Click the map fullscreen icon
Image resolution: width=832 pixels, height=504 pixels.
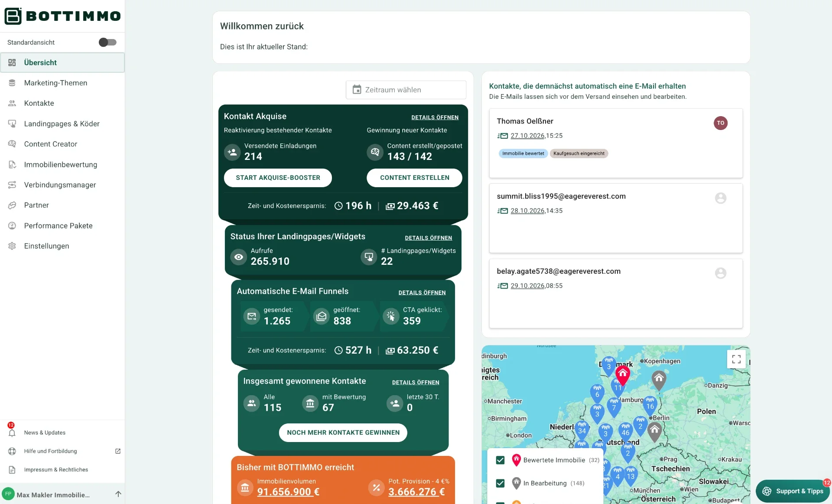(736, 359)
